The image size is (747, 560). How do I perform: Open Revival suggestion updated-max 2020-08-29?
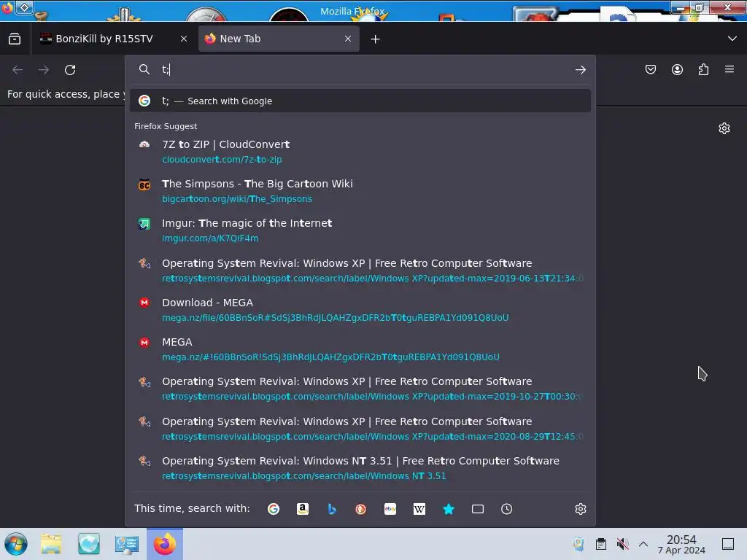point(360,429)
